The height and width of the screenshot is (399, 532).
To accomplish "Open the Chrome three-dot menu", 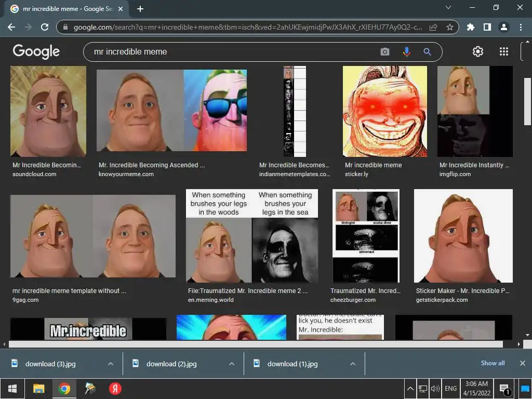I will (521, 27).
